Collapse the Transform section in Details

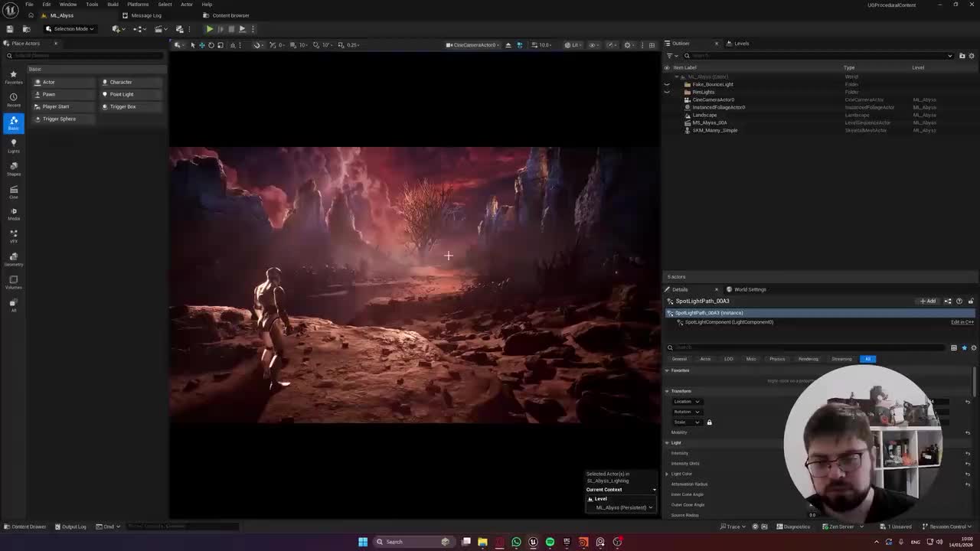coord(667,391)
